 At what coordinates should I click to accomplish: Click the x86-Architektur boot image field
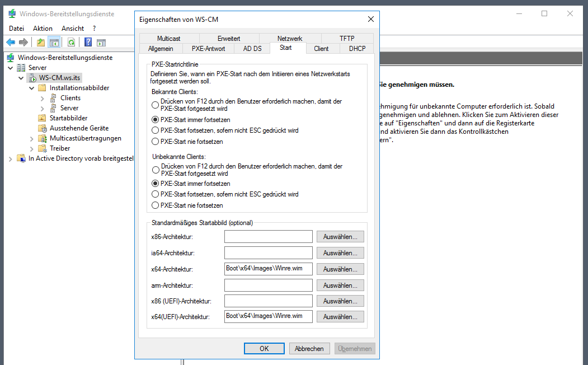269,237
